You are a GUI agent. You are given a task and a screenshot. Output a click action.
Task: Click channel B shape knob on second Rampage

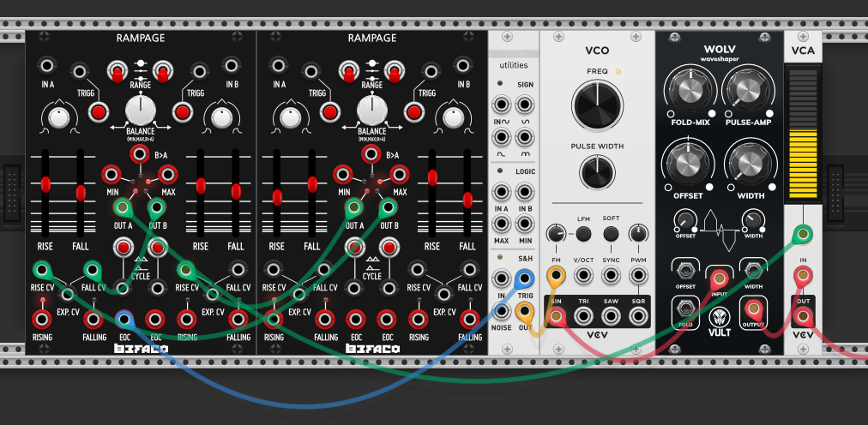[453, 117]
